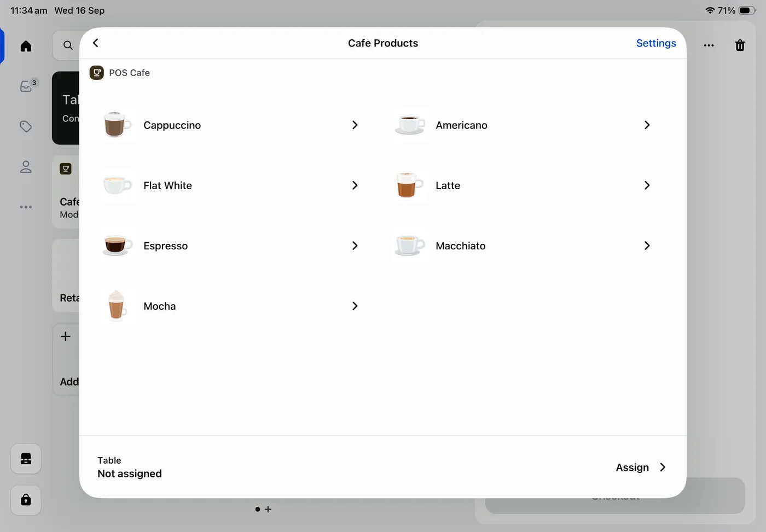Open the store register icon
This screenshot has width=766, height=532.
pyautogui.click(x=26, y=459)
